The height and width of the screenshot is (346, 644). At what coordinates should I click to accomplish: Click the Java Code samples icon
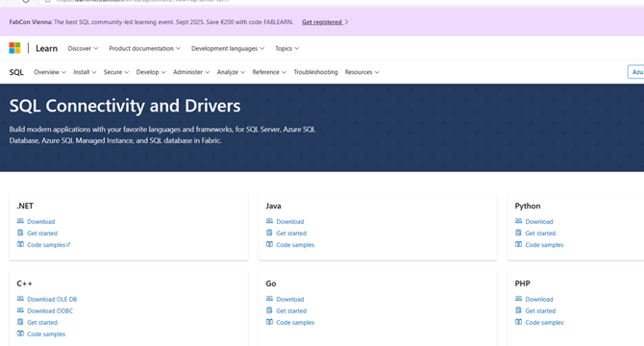(x=269, y=244)
